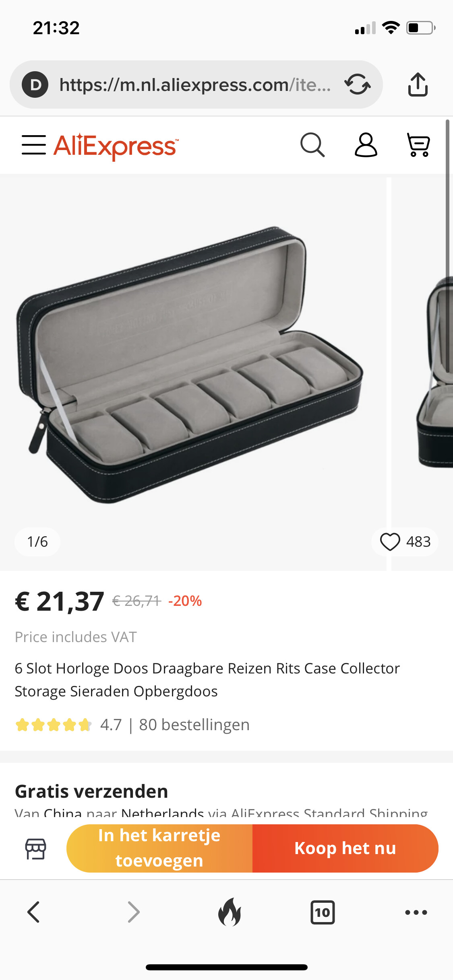Tap Koop het nu button
This screenshot has width=453, height=980.
[345, 848]
